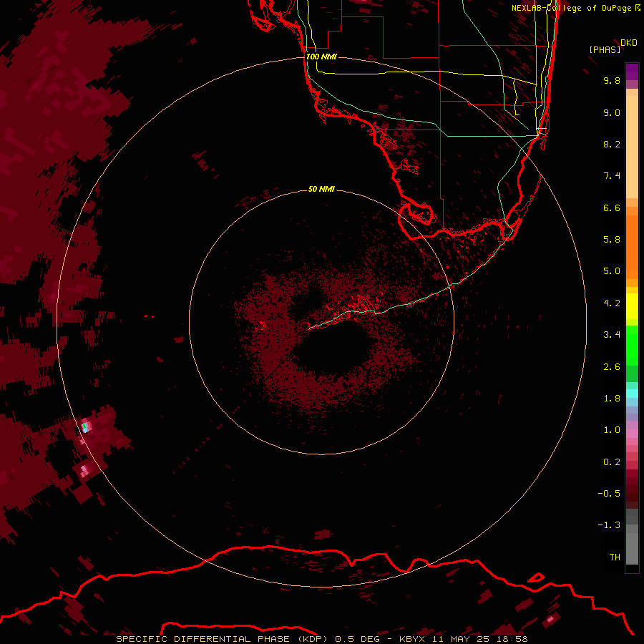Click the 9.8 value on color scale
Screen dimensions: 644x644
click(612, 80)
